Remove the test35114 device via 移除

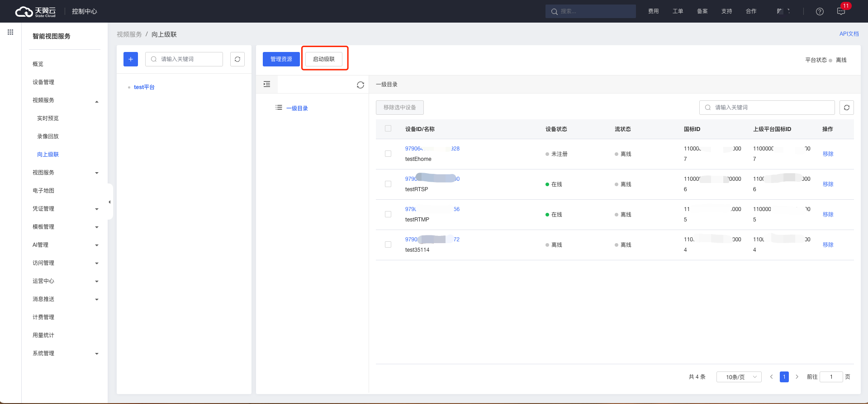[828, 245]
